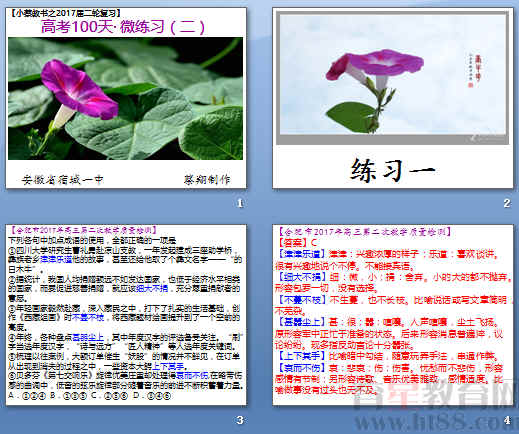Click the 【答案】C line on slide 4
Image resolution: width=519 pixels, height=434 pixels.
(297, 242)
